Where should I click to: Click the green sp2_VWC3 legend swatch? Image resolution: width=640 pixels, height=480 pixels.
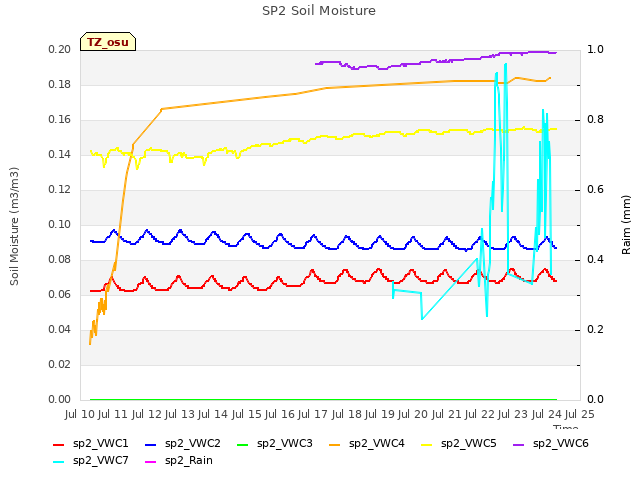(242, 444)
